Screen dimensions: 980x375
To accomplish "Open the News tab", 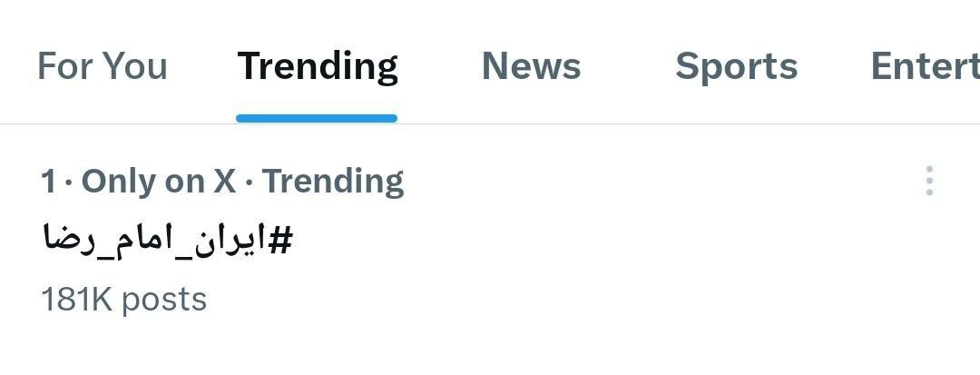I will coord(531,66).
